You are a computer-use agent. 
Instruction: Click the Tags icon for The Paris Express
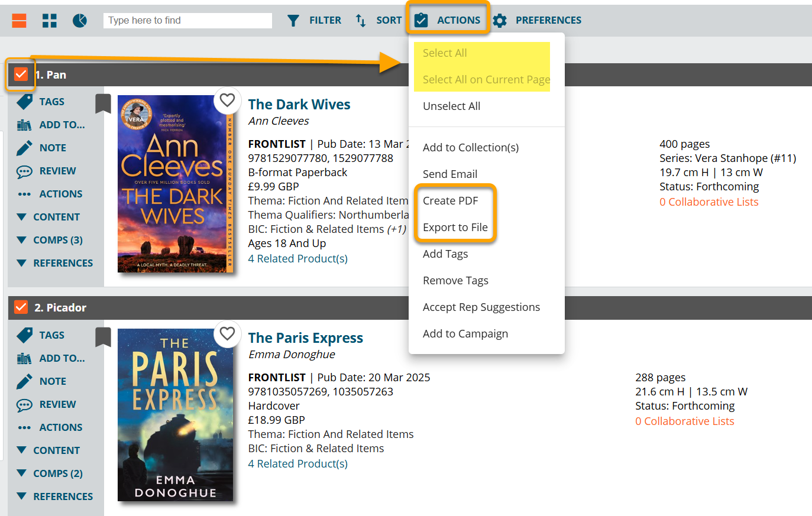tap(25, 335)
